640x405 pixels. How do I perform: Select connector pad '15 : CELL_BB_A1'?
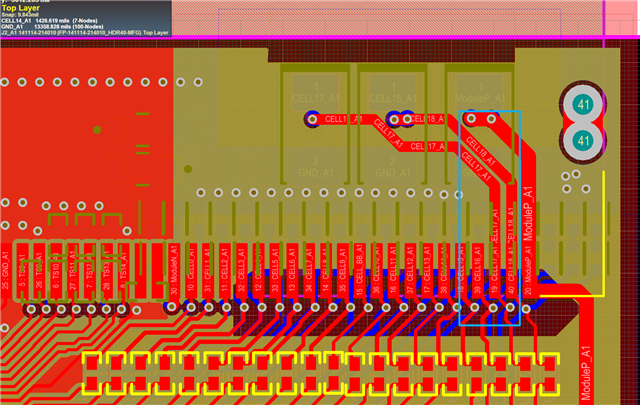click(x=360, y=271)
